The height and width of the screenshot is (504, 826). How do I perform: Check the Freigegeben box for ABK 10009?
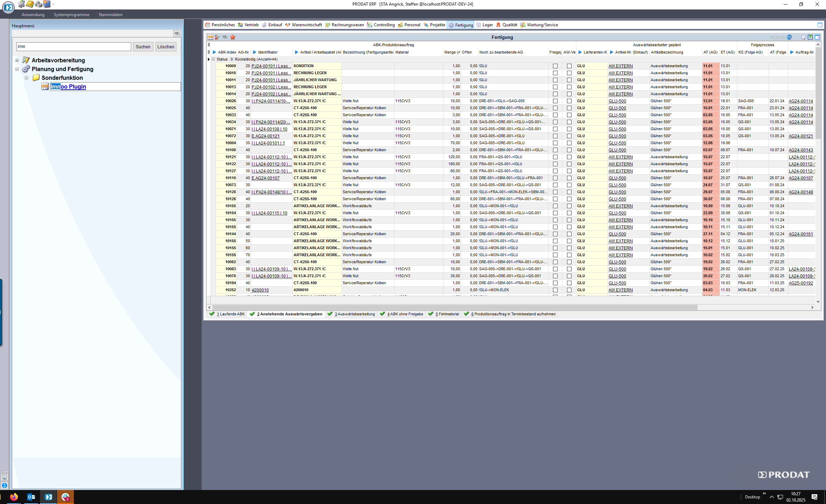555,66
